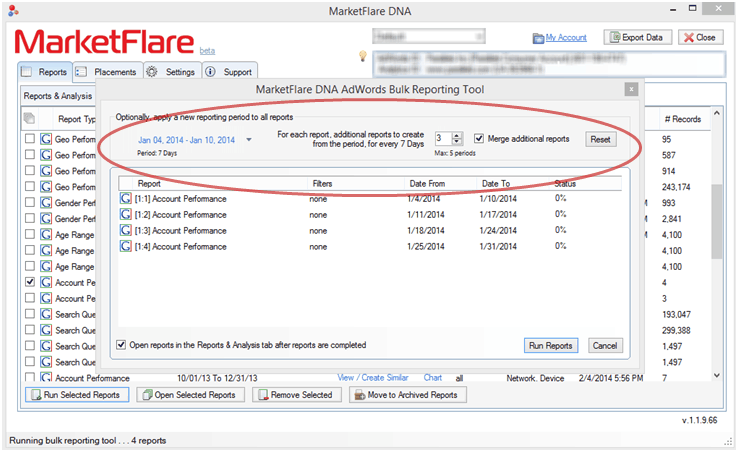Check the first Age Range row checkbox

point(30,234)
